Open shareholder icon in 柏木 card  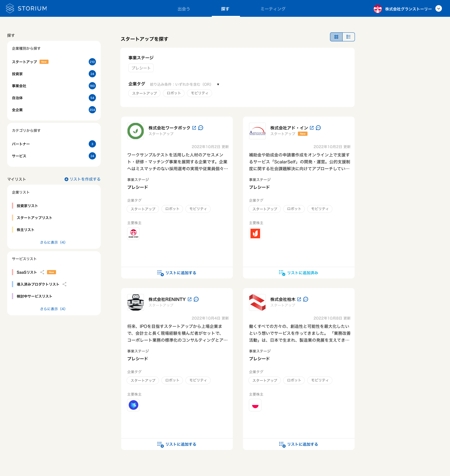(x=255, y=405)
